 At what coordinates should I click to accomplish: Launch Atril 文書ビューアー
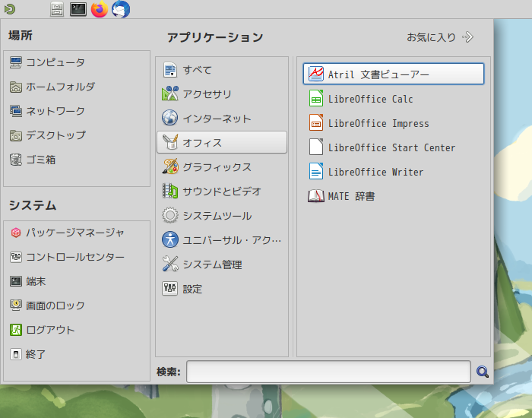[394, 74]
